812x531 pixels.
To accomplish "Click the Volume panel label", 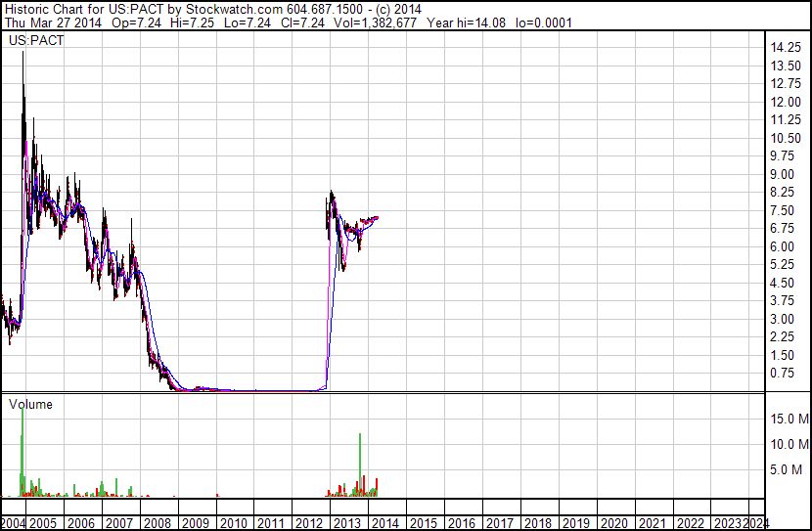I will 31,404.
